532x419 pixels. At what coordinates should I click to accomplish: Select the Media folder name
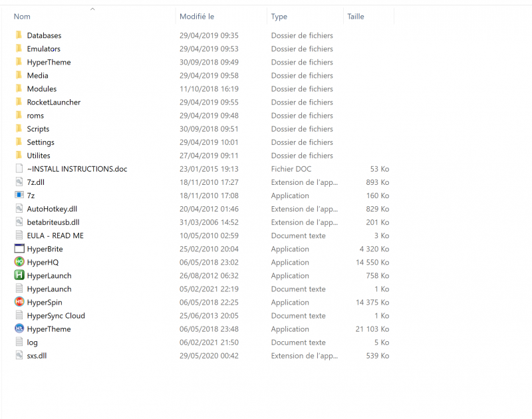tap(38, 75)
